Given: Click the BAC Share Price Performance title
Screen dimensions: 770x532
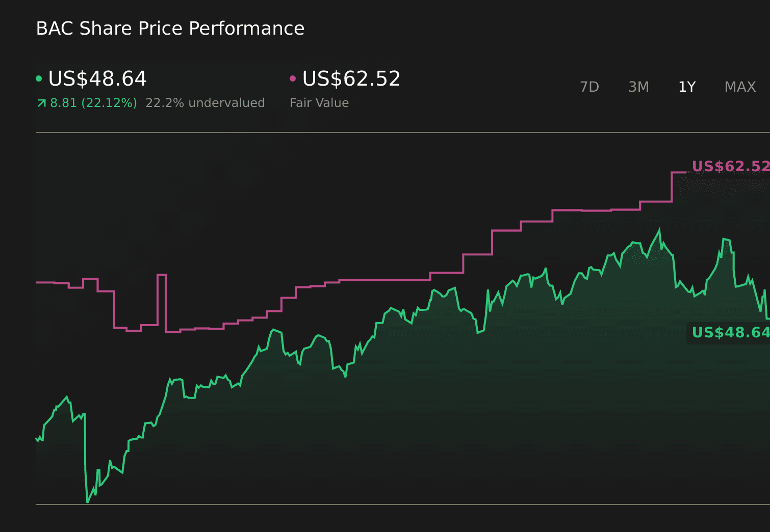Looking at the screenshot, I should click(x=170, y=29).
